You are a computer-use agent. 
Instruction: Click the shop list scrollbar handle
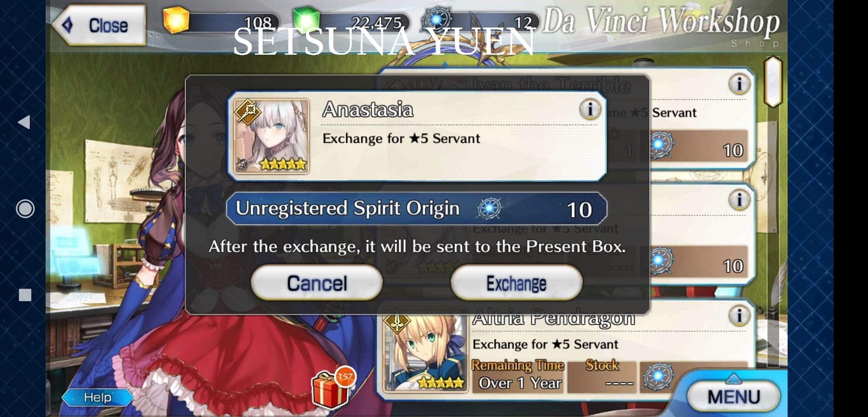pyautogui.click(x=773, y=81)
